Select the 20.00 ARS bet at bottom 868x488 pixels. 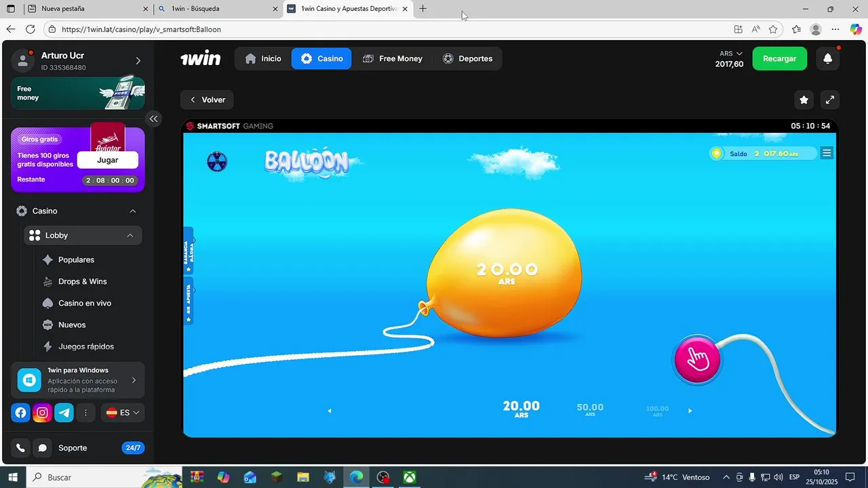[x=521, y=409]
